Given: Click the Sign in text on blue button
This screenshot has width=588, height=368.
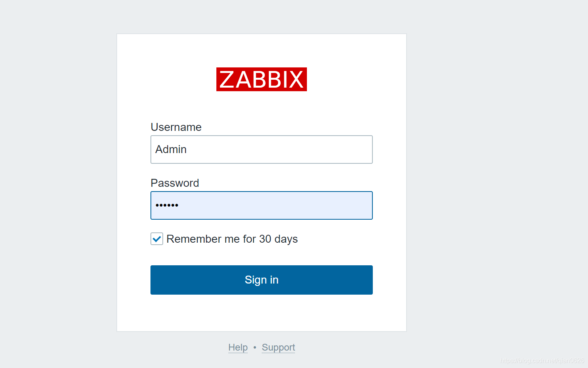Looking at the screenshot, I should tap(262, 280).
